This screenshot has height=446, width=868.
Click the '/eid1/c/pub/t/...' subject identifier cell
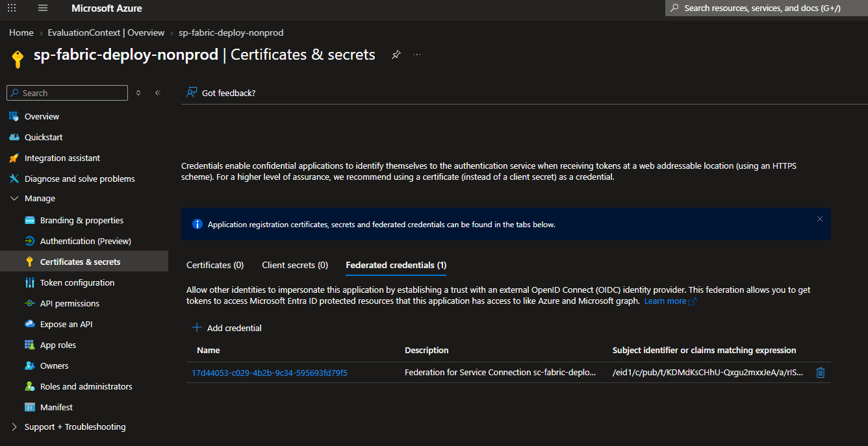[x=708, y=373]
